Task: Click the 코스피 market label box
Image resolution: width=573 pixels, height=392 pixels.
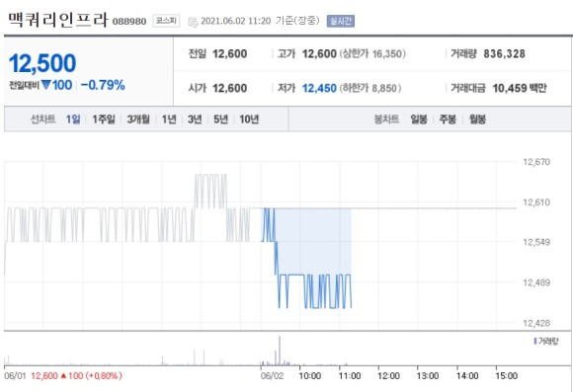Action: click(x=166, y=21)
